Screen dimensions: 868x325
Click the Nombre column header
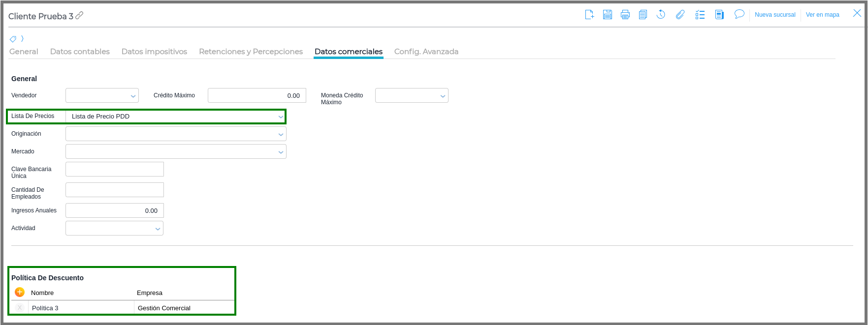[42, 293]
